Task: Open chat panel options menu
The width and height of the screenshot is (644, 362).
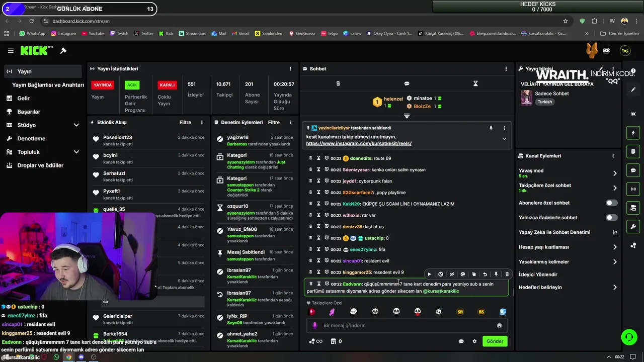Action: [506, 69]
